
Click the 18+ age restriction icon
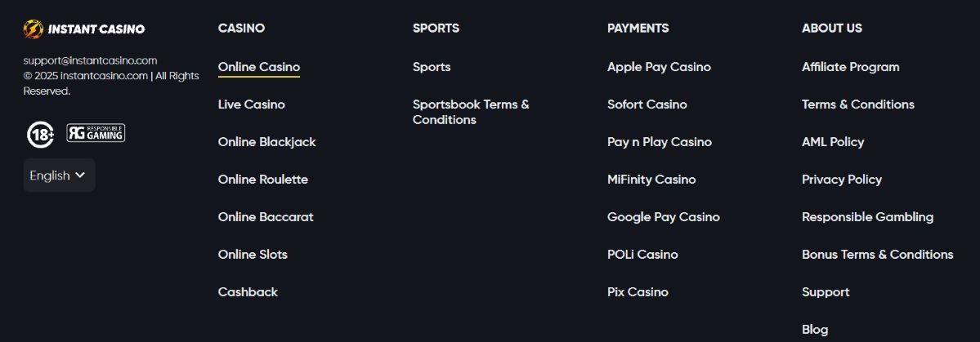tap(41, 134)
